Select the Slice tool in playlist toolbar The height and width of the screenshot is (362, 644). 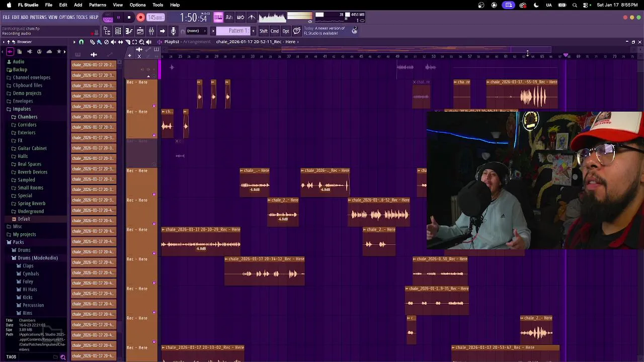pos(128,42)
